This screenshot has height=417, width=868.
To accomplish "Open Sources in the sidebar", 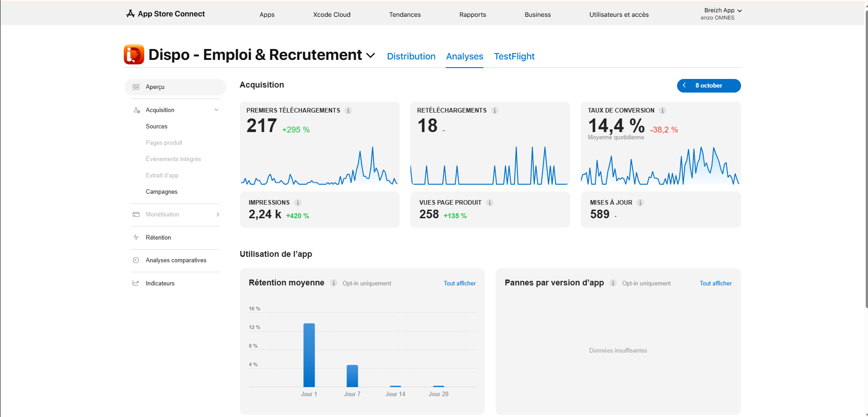I will point(156,126).
